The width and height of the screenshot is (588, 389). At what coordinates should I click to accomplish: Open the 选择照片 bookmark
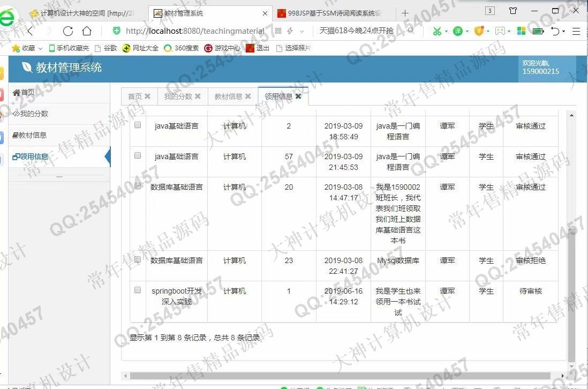pos(293,48)
